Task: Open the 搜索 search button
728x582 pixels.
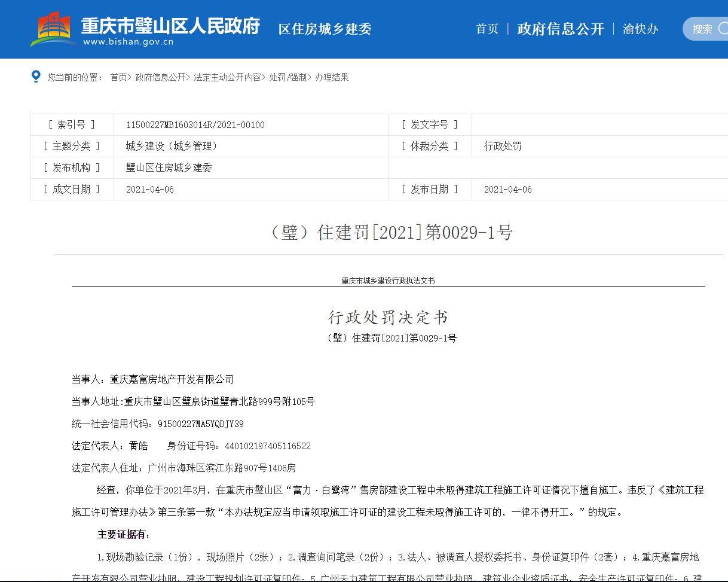Action: 704,29
